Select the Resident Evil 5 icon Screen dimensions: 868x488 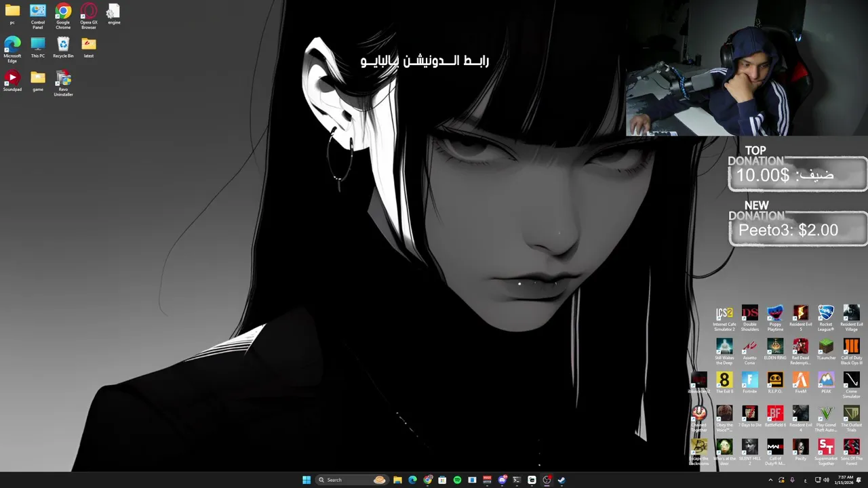pyautogui.click(x=801, y=319)
